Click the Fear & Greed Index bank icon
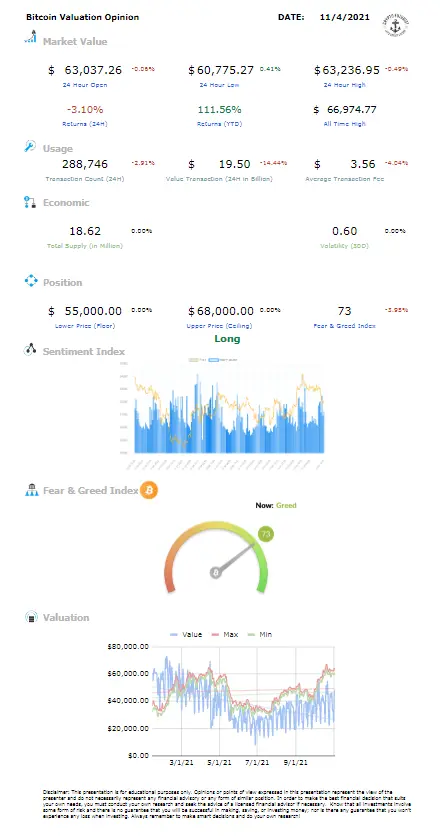Image resolution: width=440 pixels, height=837 pixels. point(31,490)
